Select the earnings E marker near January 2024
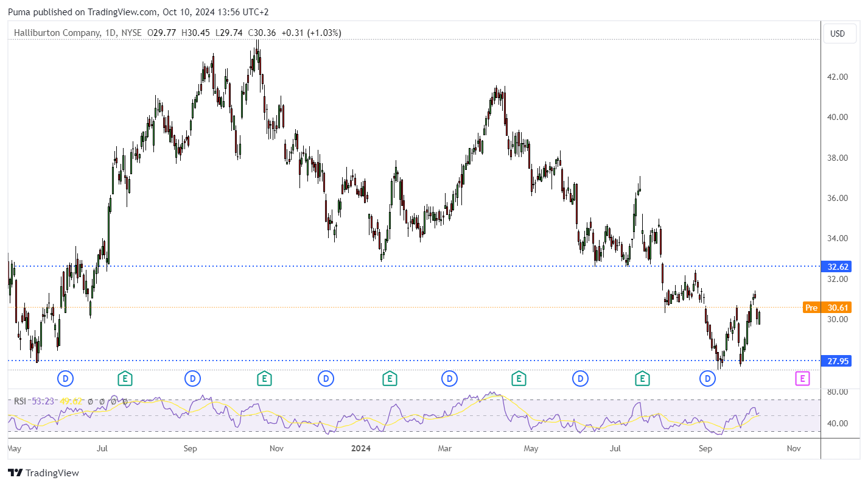This screenshot has width=868, height=486. pyautogui.click(x=390, y=379)
